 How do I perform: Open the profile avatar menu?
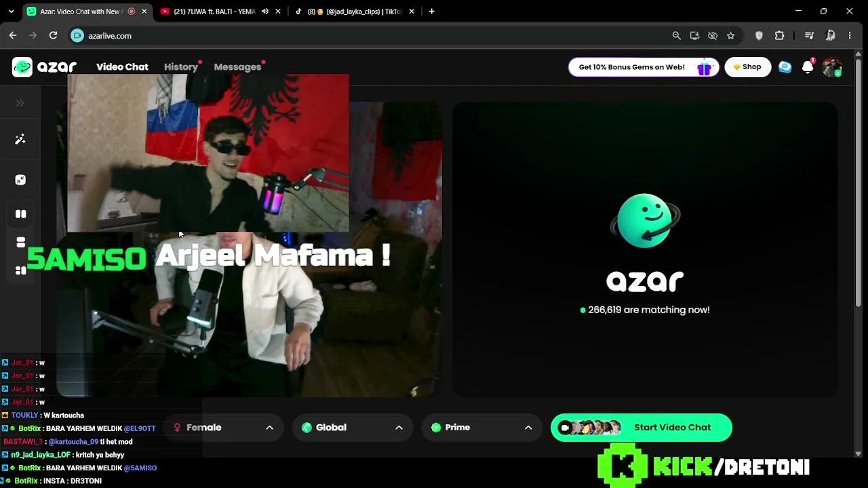coord(831,67)
